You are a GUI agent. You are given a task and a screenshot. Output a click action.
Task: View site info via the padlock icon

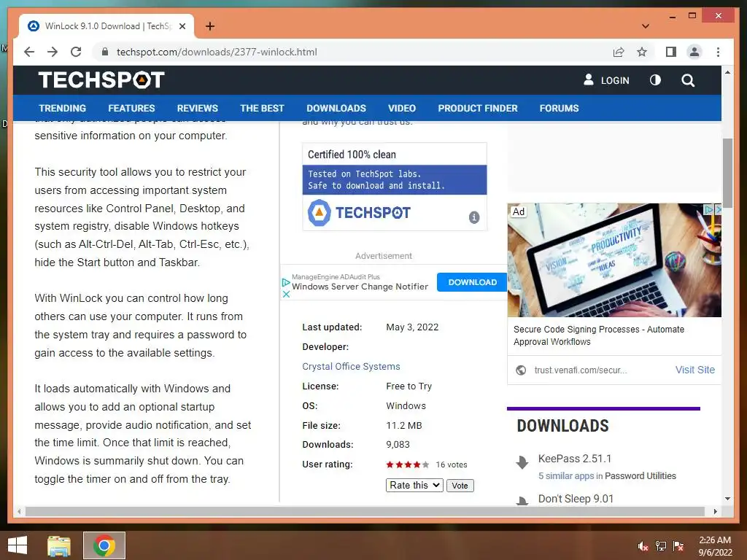(105, 52)
